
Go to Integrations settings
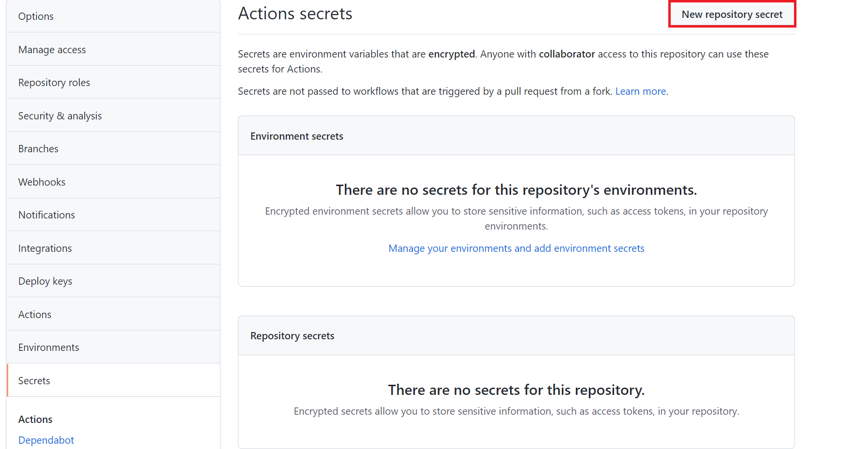pos(45,248)
